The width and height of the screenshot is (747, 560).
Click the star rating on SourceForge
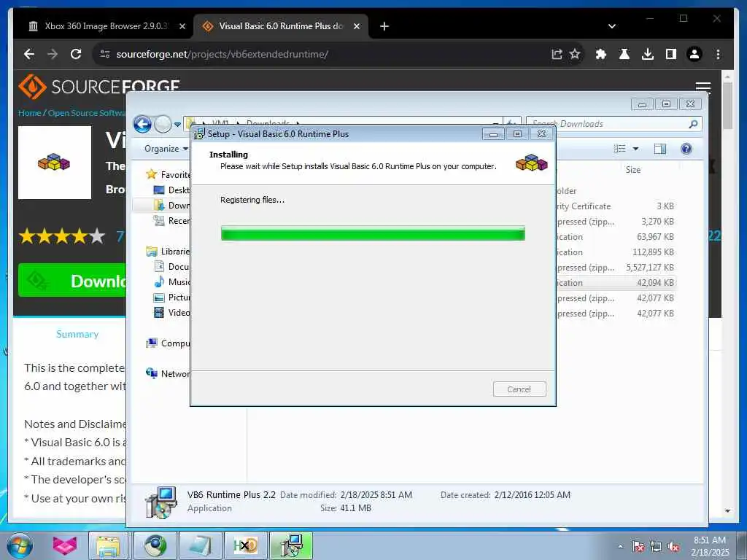[62, 236]
